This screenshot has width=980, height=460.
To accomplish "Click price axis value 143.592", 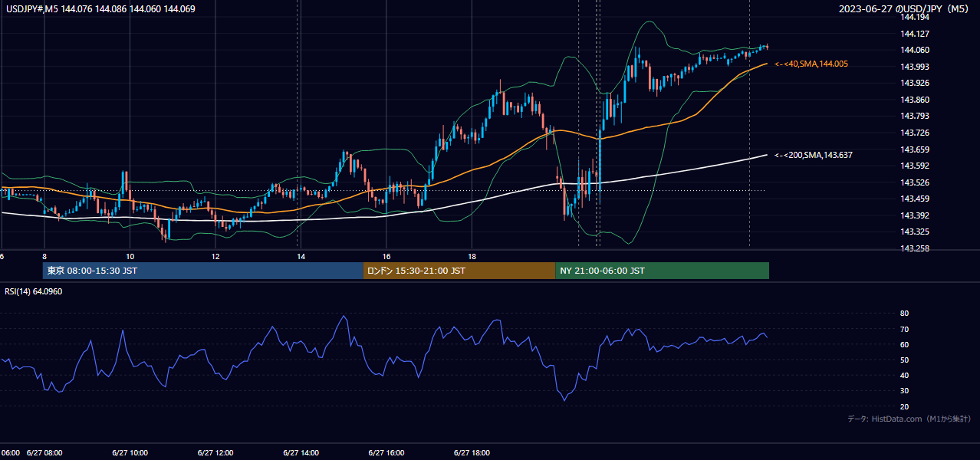I will [914, 166].
